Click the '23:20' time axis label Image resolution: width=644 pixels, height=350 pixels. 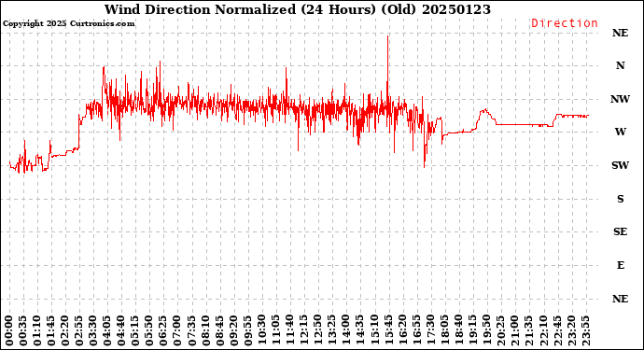pos(571,330)
